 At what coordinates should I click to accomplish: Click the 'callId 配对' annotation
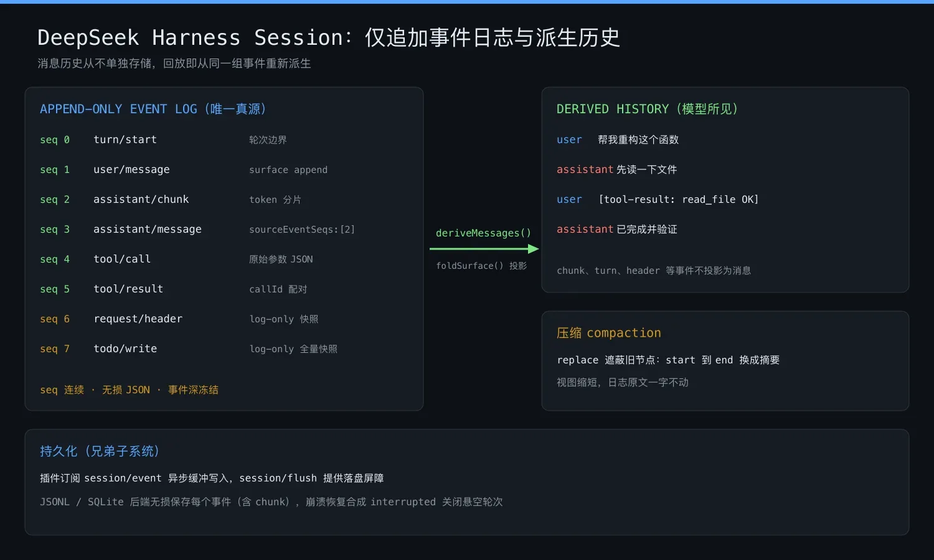pyautogui.click(x=278, y=289)
